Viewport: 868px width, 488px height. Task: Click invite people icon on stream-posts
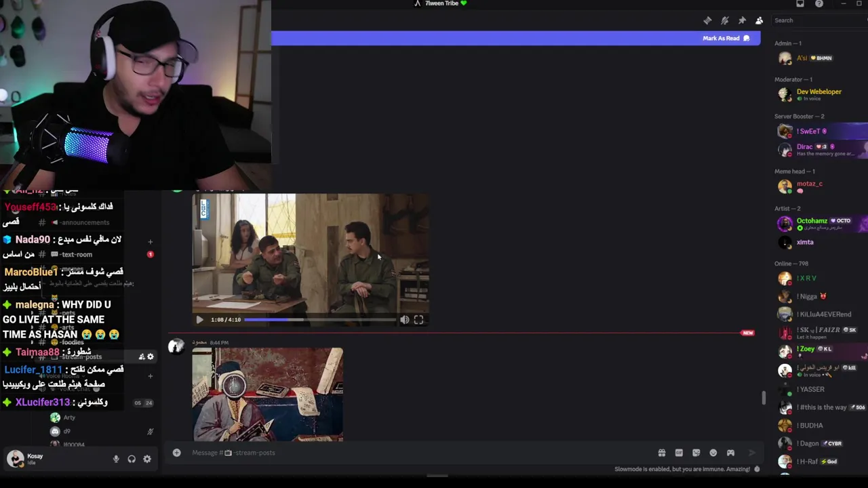point(142,357)
